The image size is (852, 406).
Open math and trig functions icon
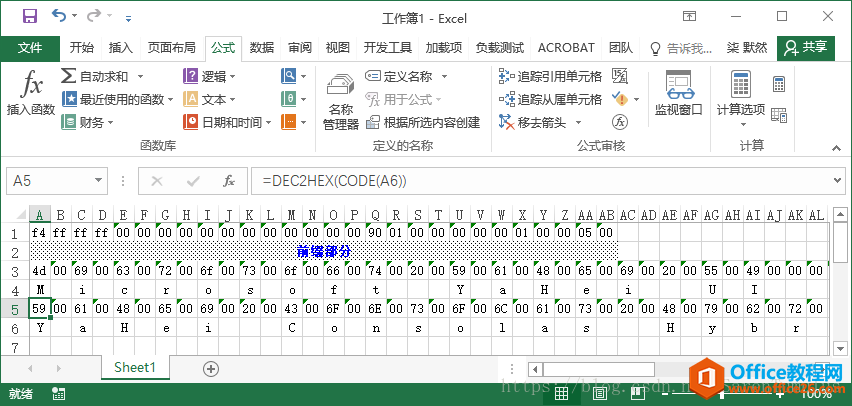coord(294,99)
